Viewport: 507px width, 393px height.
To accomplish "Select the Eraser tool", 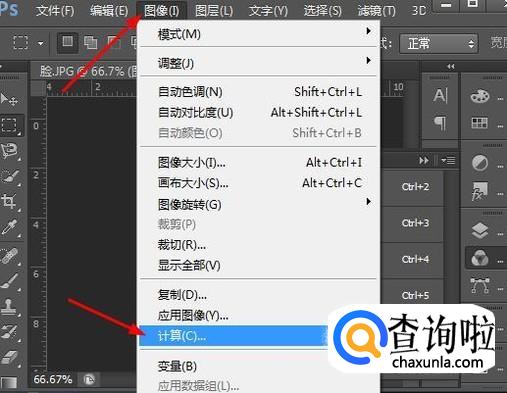I will point(9,357).
